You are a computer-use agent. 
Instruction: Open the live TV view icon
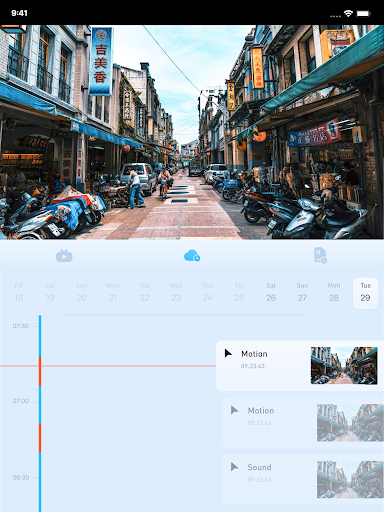click(64, 256)
